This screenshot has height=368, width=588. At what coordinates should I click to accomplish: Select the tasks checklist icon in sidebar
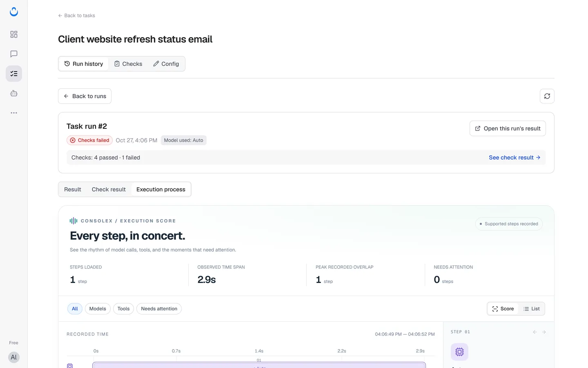point(14,74)
